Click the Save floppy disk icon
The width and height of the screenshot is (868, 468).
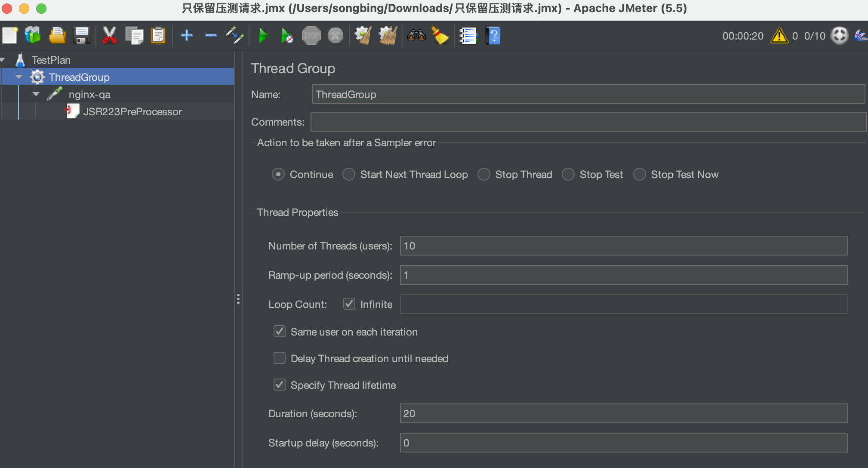[x=81, y=36]
